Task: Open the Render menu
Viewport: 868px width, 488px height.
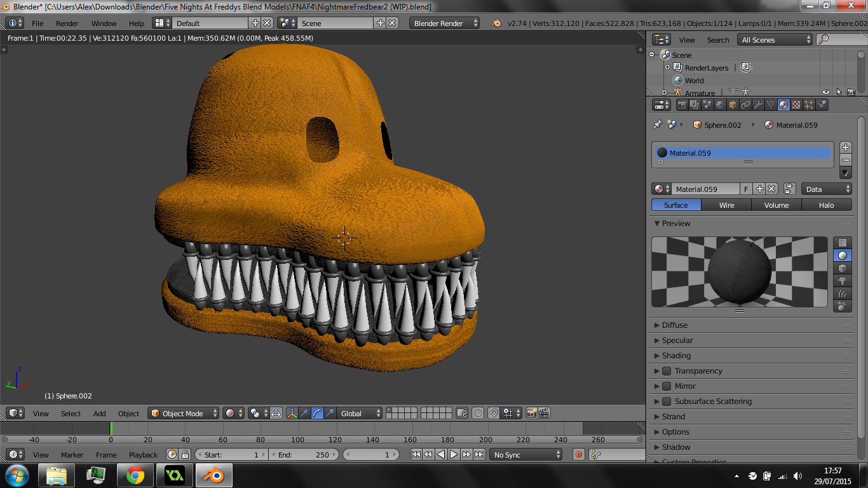Action: coord(67,23)
